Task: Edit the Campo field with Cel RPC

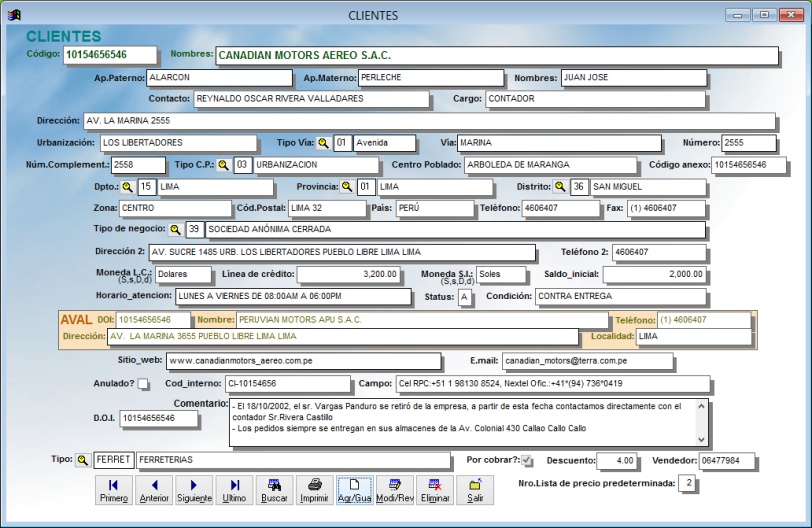Action: click(553, 384)
